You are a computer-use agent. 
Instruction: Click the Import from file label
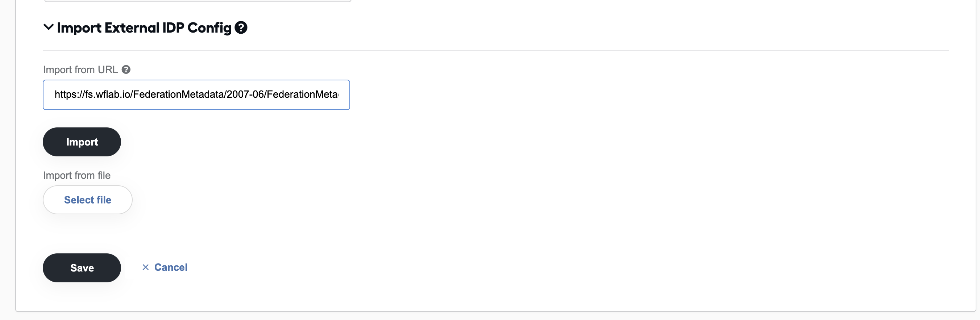point(77,175)
